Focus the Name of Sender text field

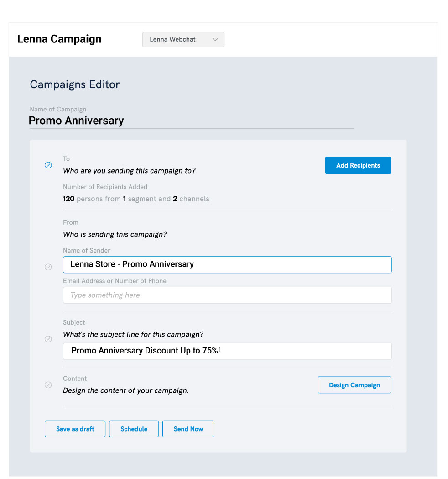click(227, 265)
